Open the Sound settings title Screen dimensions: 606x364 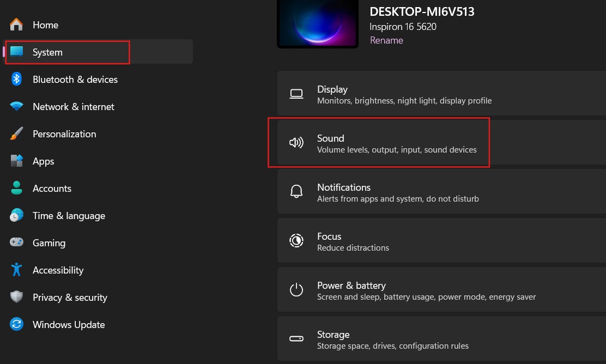(330, 138)
